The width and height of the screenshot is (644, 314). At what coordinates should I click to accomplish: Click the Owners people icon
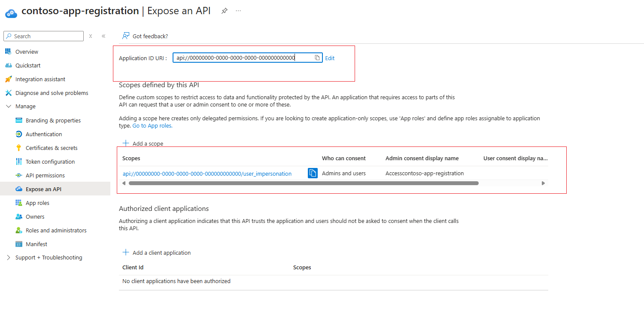click(18, 216)
